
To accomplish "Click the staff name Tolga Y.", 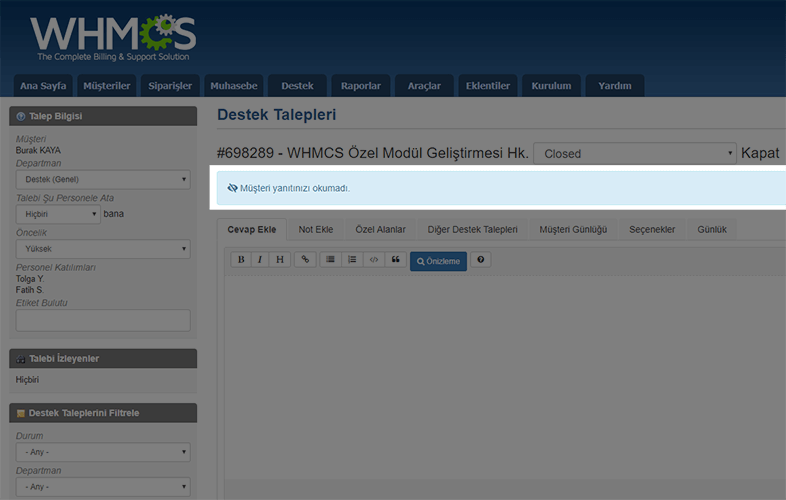I will point(30,279).
